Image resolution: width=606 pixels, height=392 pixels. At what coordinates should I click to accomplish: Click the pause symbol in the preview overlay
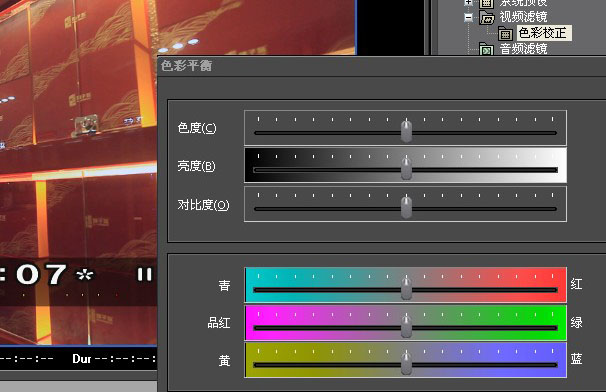tap(145, 274)
